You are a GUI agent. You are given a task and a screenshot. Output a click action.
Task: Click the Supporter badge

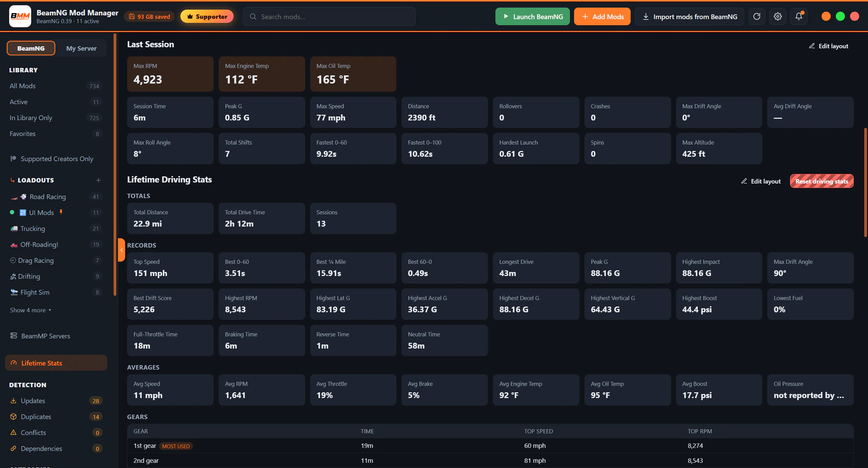point(207,17)
